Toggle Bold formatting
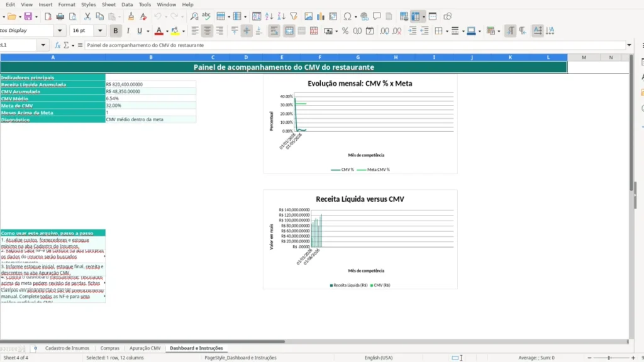 116,31
